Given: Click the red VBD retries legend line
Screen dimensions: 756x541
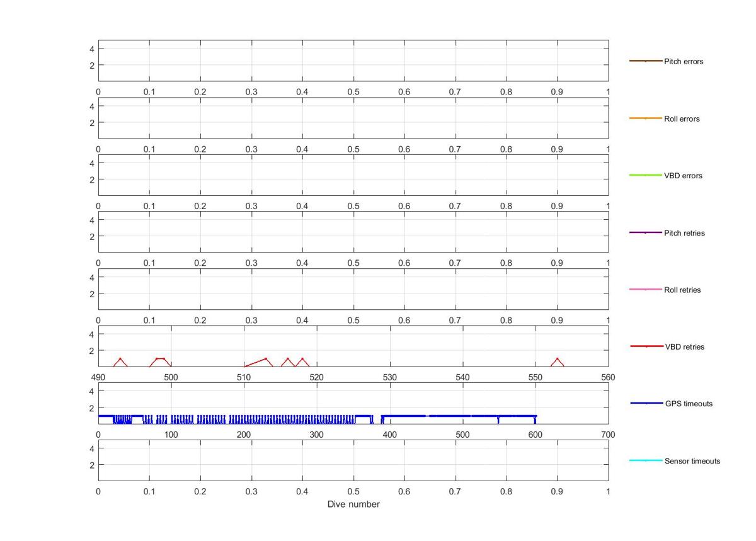Looking at the screenshot, I should pyautogui.click(x=646, y=346).
